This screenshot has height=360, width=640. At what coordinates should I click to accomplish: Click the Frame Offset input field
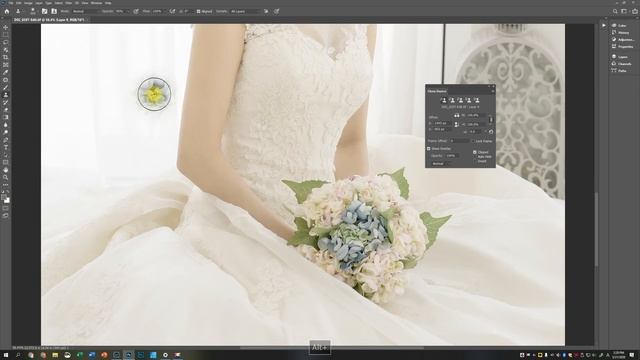click(460, 141)
